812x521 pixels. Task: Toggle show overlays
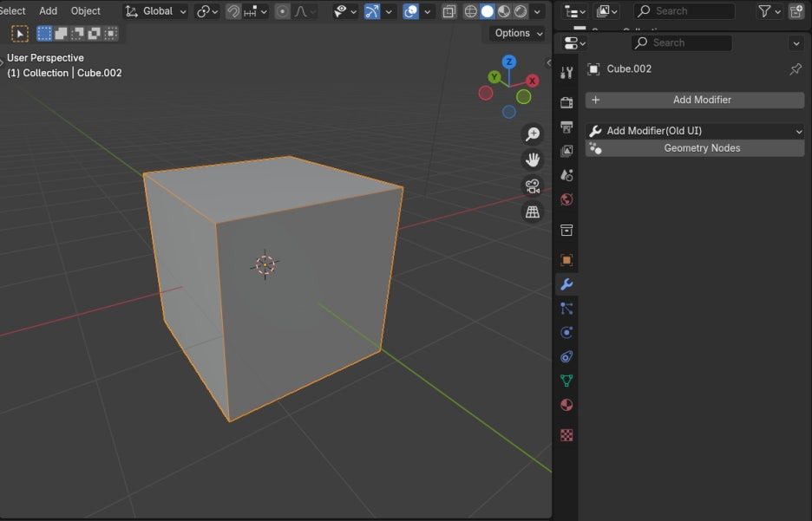click(x=410, y=11)
